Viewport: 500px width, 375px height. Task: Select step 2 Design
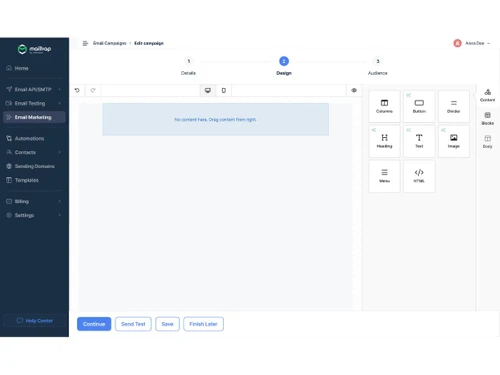284,66
